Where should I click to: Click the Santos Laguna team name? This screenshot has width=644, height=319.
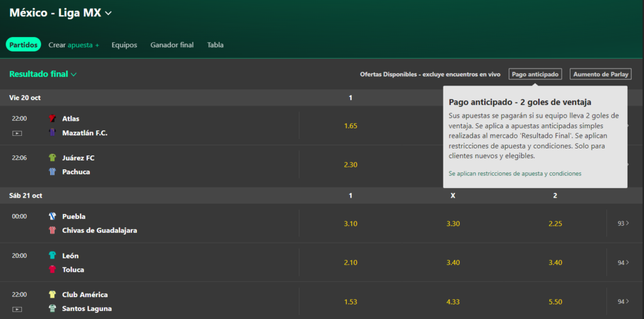pyautogui.click(x=87, y=309)
